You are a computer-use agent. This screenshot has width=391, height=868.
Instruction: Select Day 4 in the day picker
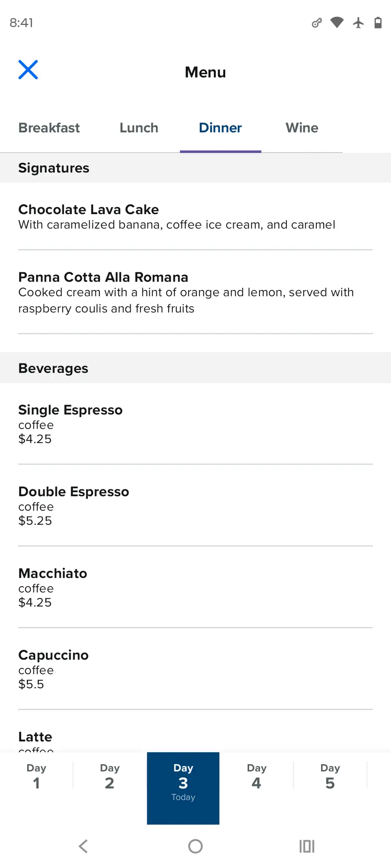click(x=257, y=776)
